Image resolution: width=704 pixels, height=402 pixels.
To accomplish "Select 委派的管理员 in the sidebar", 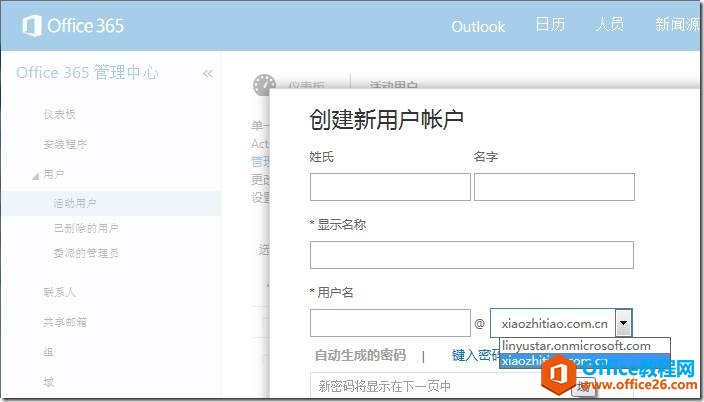I will pyautogui.click(x=86, y=253).
